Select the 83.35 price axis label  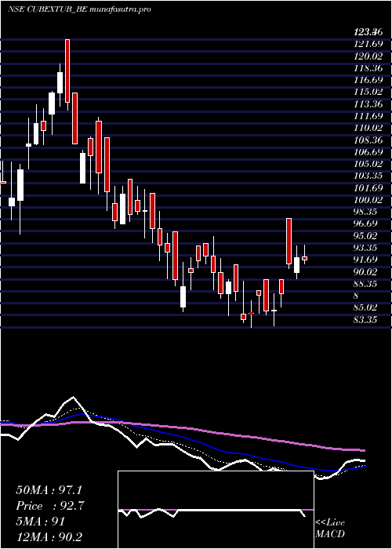coord(365,320)
